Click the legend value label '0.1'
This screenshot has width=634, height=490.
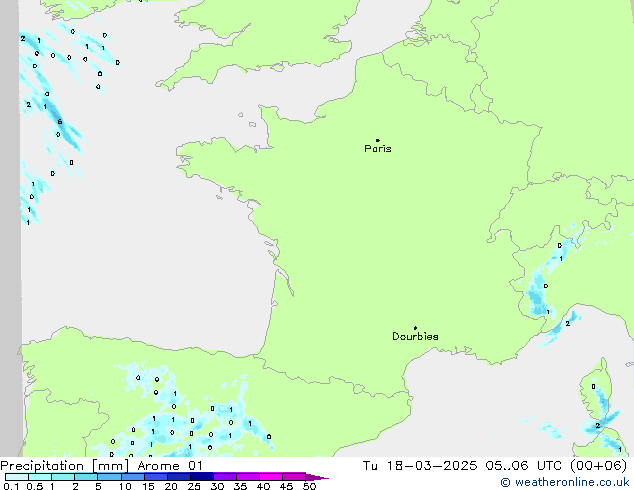pos(11,486)
